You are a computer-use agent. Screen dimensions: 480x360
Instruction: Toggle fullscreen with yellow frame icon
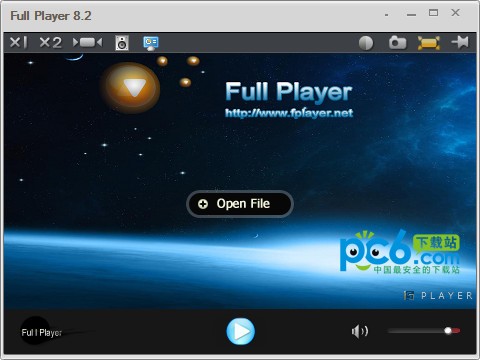point(429,43)
